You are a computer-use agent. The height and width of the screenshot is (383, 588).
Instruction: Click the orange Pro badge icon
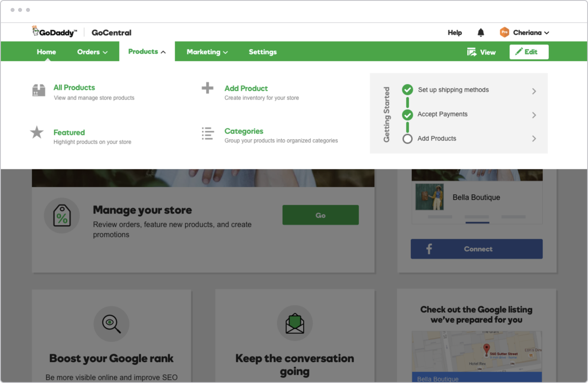504,32
